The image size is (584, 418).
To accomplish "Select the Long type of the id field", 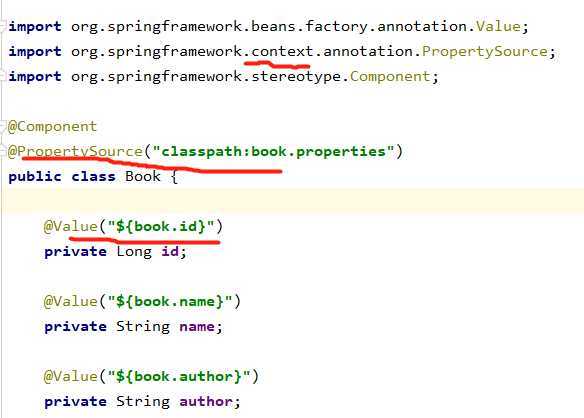I will (134, 252).
